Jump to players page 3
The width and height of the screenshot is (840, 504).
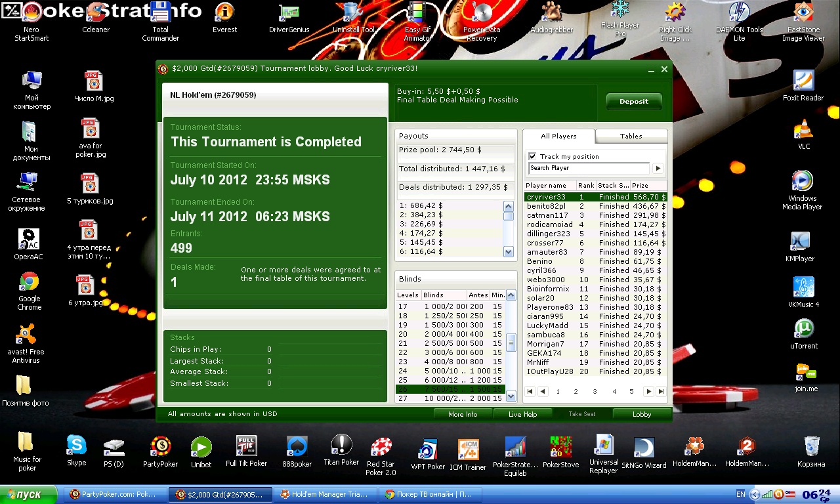pos(595,392)
